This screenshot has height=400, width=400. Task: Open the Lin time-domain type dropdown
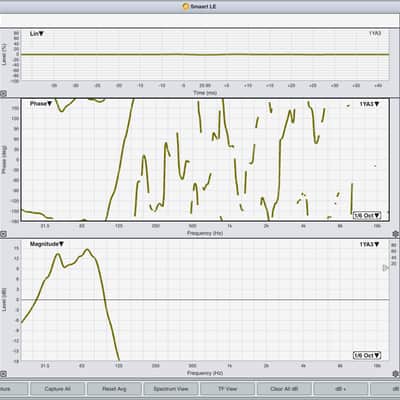click(x=37, y=34)
